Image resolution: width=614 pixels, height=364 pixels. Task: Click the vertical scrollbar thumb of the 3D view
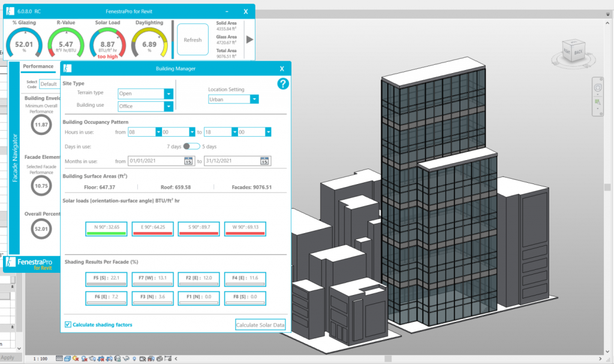pos(607,187)
